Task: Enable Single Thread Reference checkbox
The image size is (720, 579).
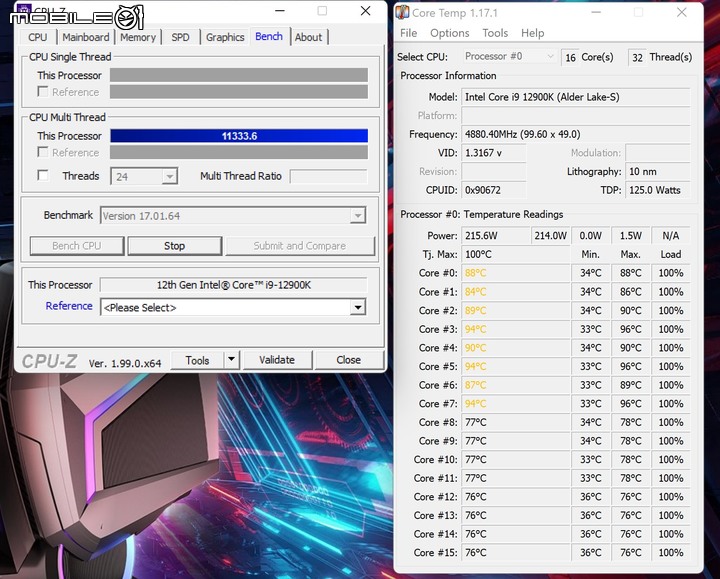Action: (43, 91)
